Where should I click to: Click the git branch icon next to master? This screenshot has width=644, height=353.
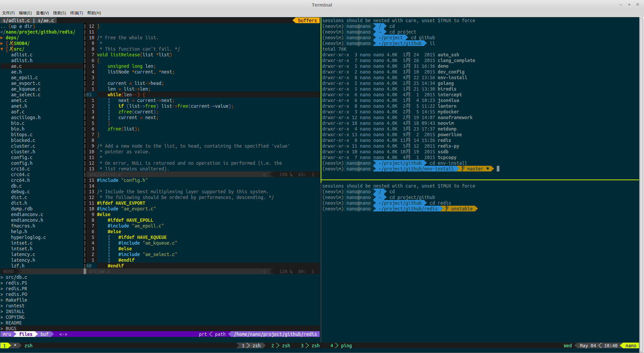pyautogui.click(x=463, y=169)
